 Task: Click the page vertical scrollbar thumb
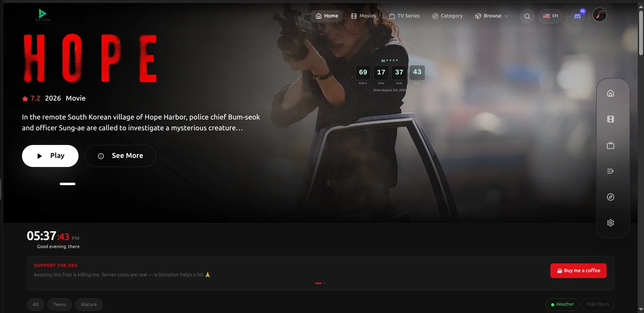pyautogui.click(x=641, y=33)
